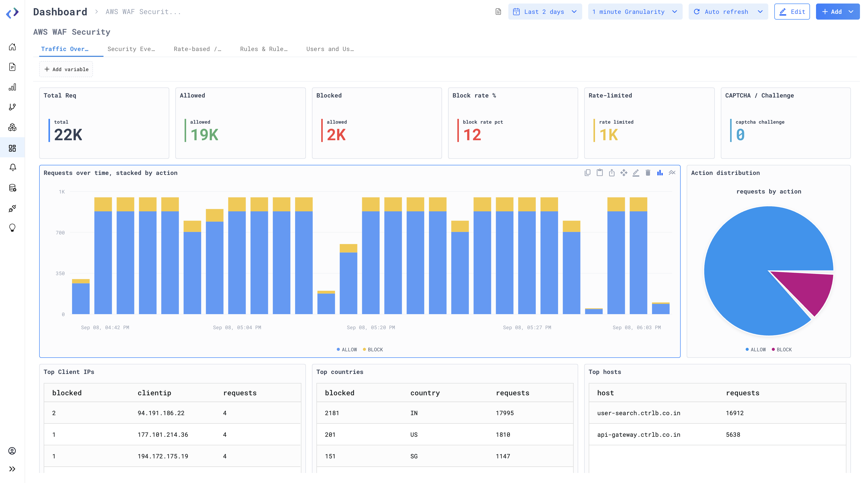Open the integrations plug icon in sidebar
The height and width of the screenshot is (483, 868).
point(13,208)
